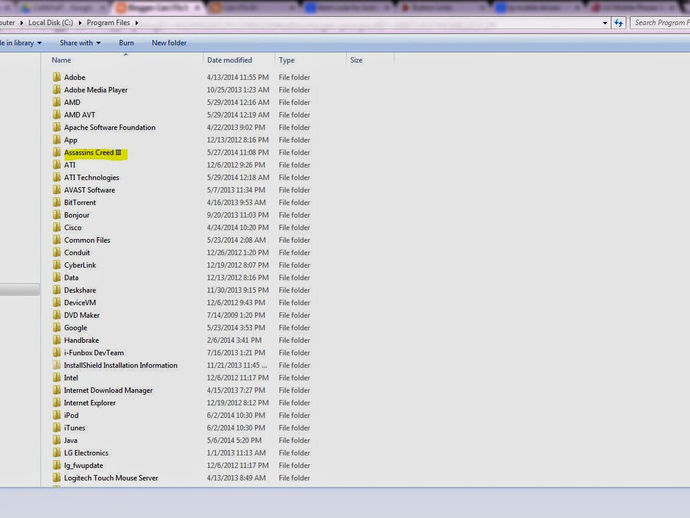This screenshot has width=690, height=518.
Task: Select LG Electronics folder name
Action: tap(86, 453)
